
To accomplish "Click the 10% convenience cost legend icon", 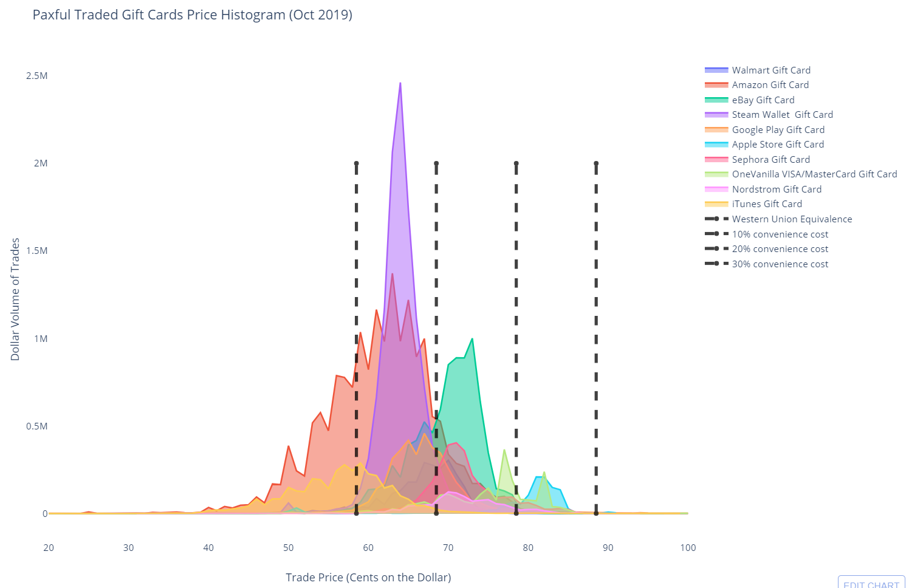I will 716,234.
